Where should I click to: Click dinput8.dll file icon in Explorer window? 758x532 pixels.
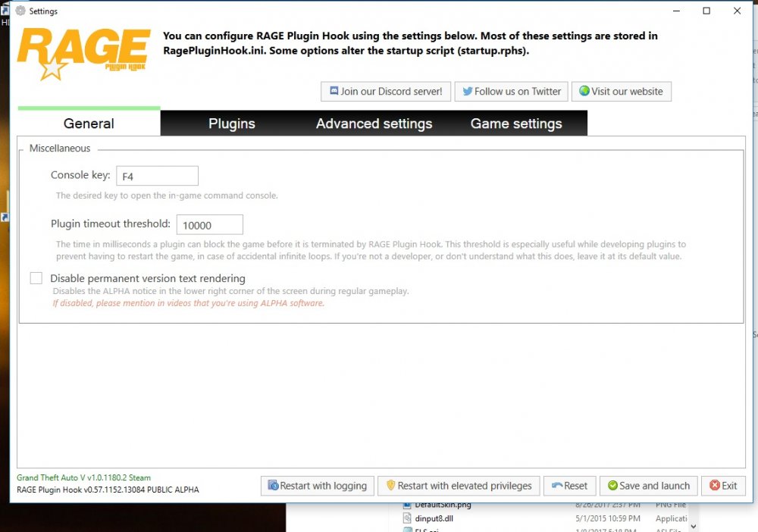tap(407, 518)
